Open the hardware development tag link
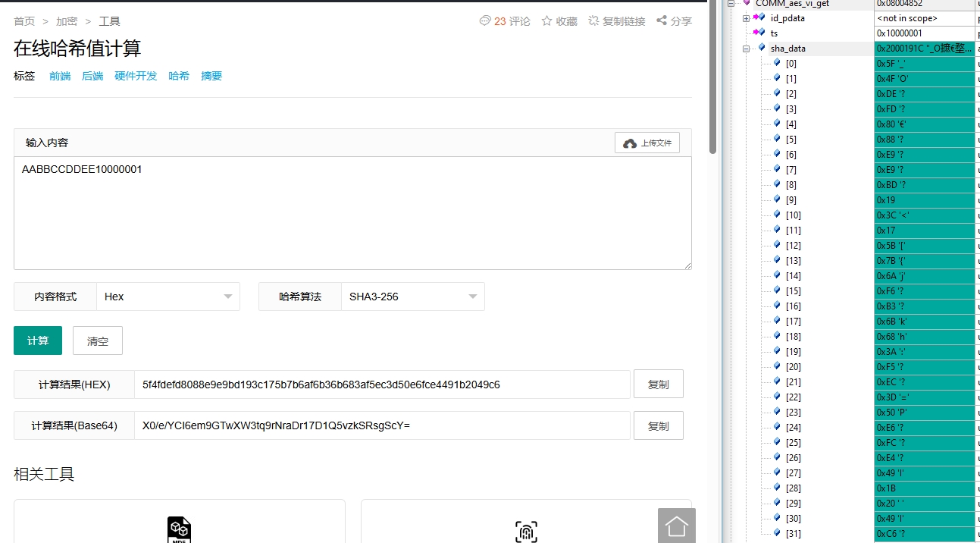 (136, 76)
